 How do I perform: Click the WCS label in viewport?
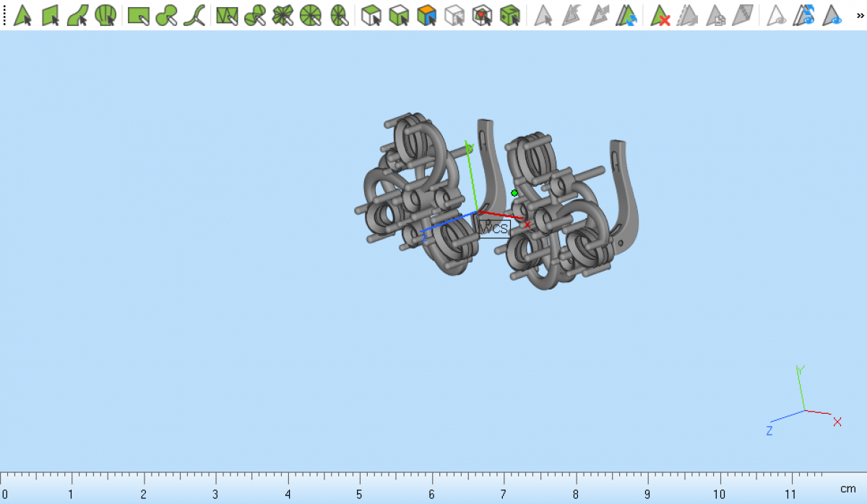pyautogui.click(x=495, y=229)
